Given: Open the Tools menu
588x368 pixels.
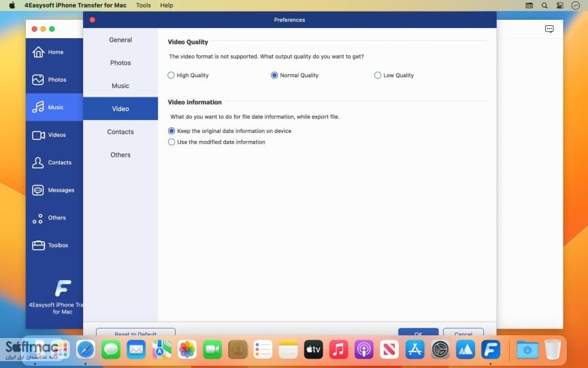Looking at the screenshot, I should point(143,5).
